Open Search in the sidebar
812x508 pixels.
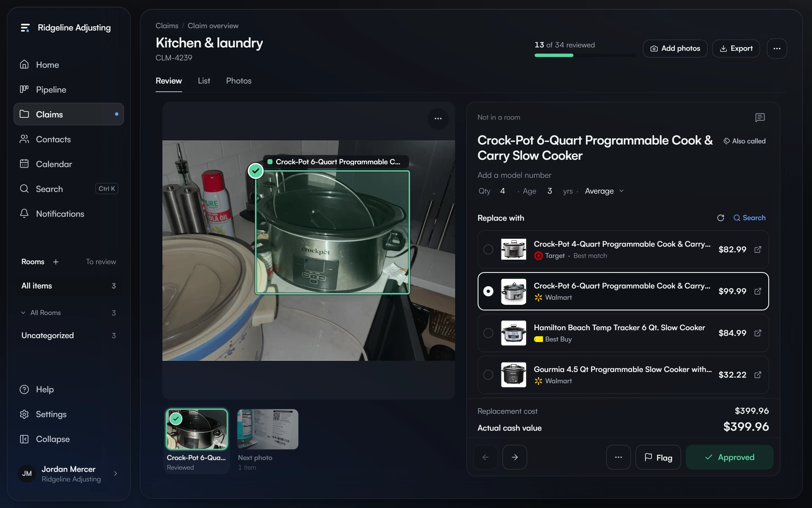[69, 189]
